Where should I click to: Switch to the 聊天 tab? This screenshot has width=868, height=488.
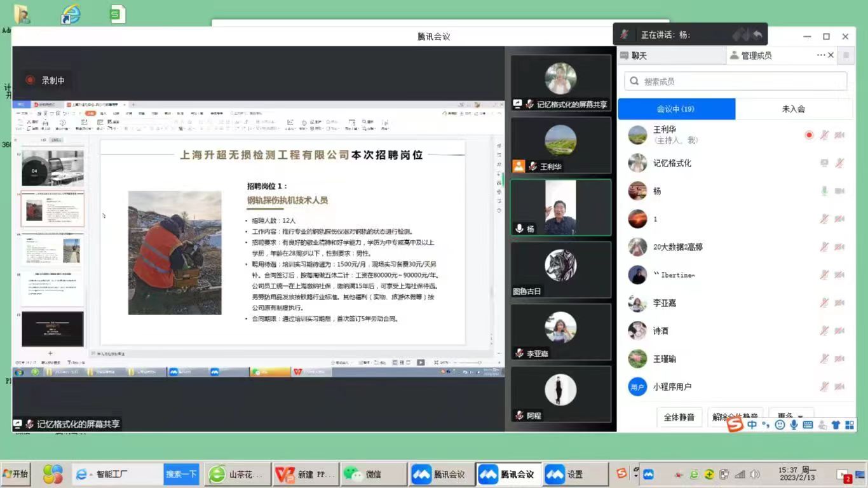point(639,55)
